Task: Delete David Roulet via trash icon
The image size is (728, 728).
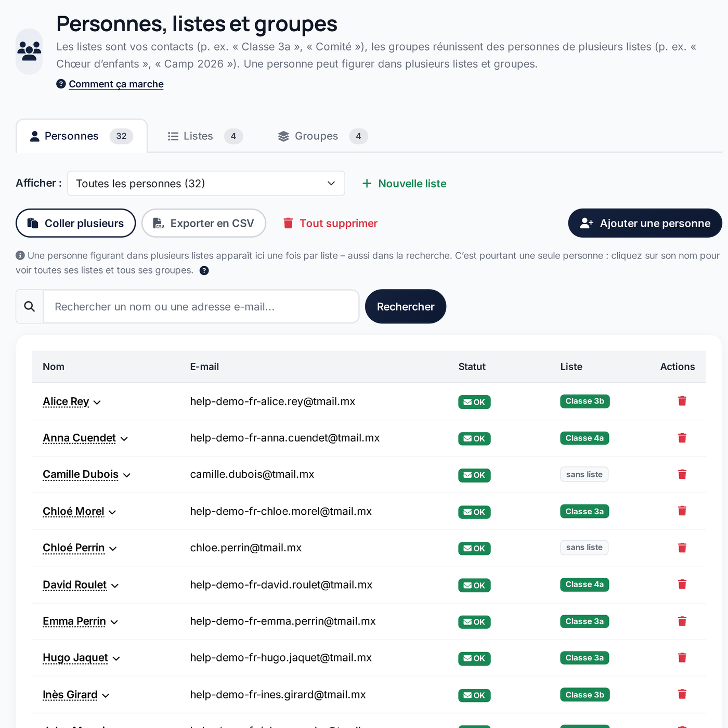Action: coord(682,584)
